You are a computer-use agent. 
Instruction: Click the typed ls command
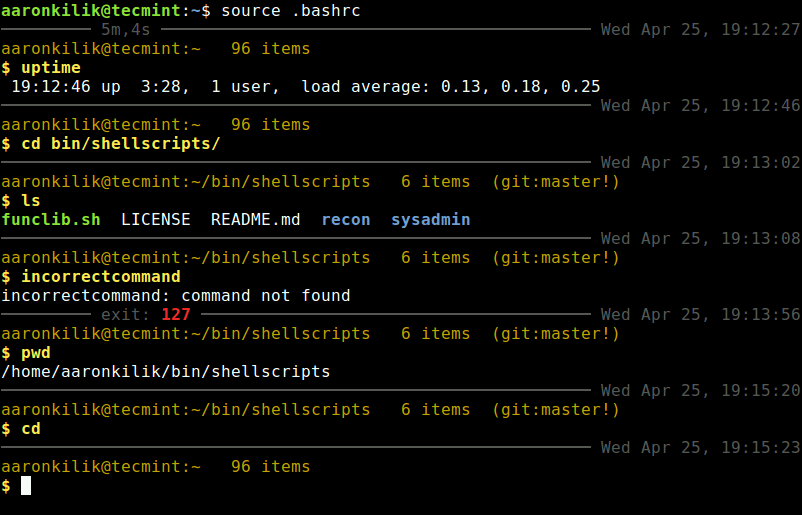click(x=31, y=200)
